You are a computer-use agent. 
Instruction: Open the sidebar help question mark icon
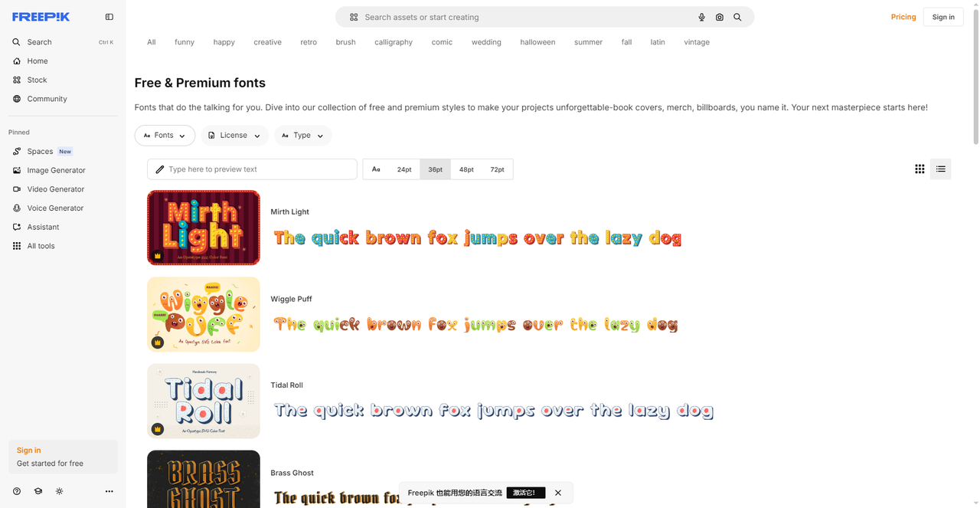(17, 491)
